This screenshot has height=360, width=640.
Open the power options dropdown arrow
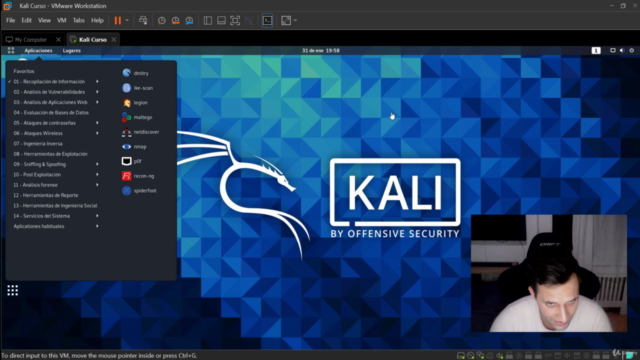click(127, 20)
